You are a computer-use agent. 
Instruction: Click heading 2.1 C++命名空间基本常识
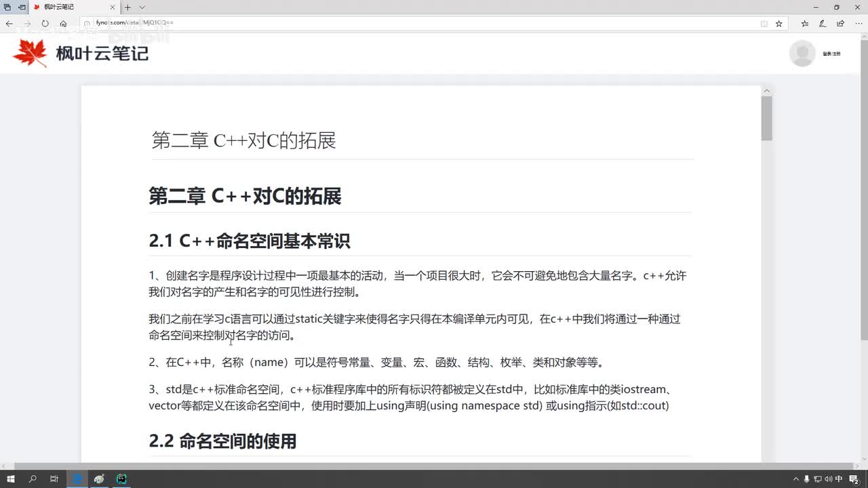250,241
